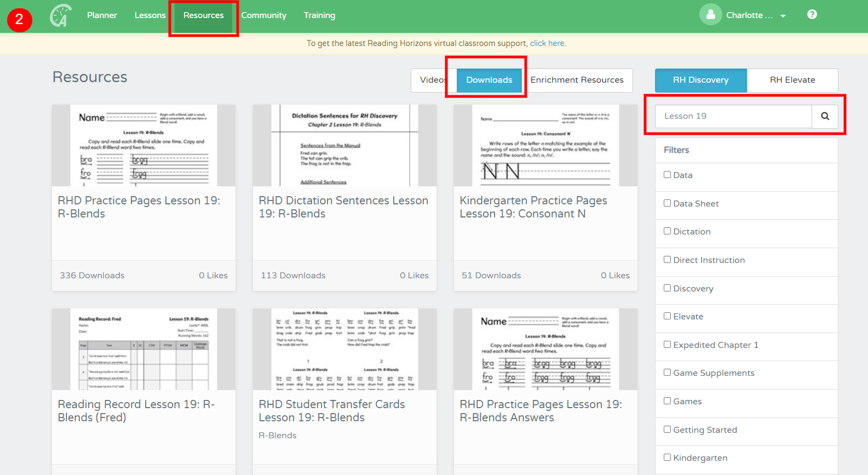868x475 pixels.
Task: Select the RH Discovery button
Action: 700,80
